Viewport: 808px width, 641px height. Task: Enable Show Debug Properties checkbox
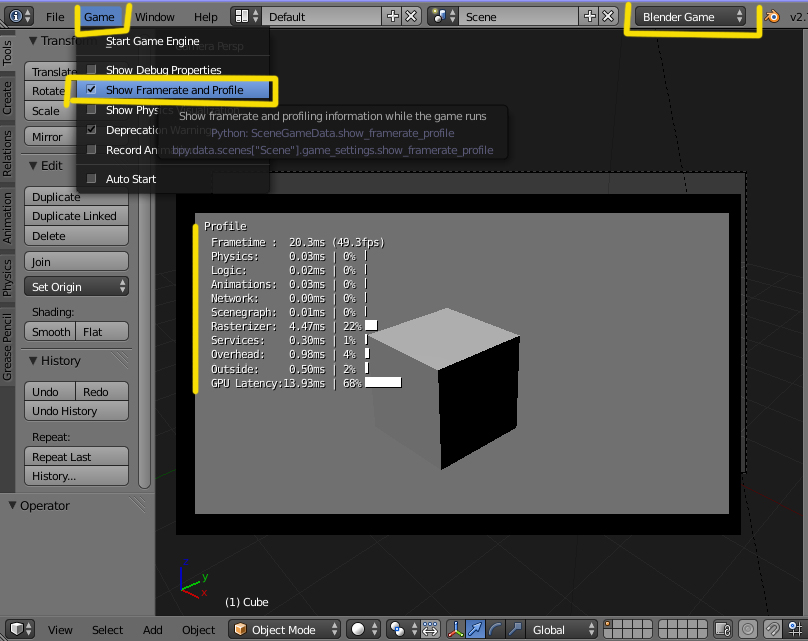point(91,69)
